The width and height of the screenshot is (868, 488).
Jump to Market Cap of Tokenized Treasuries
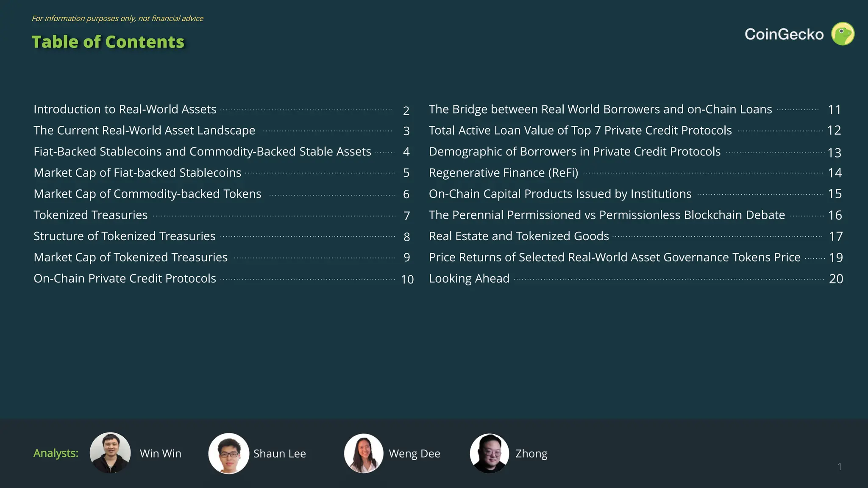[131, 258]
